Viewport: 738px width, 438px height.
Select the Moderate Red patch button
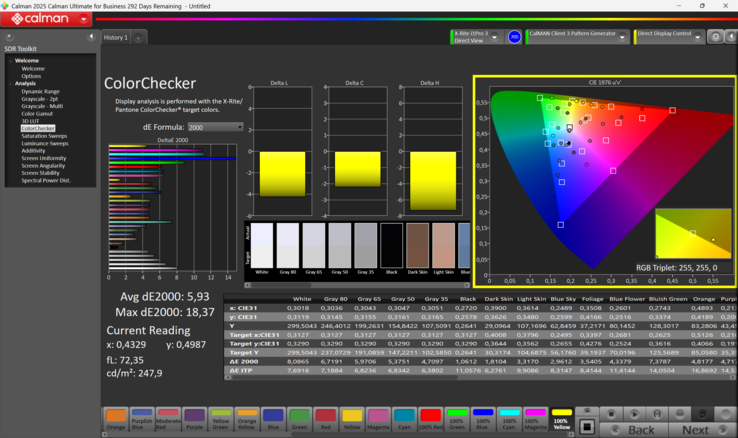[168, 419]
